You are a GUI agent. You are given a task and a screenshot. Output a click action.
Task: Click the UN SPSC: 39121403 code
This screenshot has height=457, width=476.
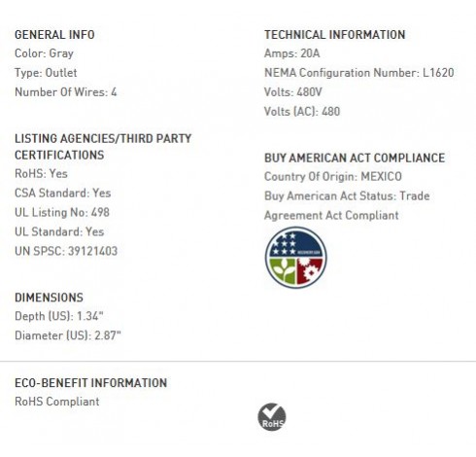[66, 251]
